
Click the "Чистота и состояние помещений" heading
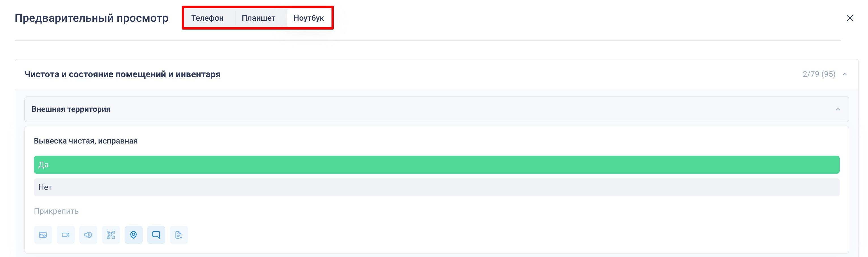(x=122, y=74)
